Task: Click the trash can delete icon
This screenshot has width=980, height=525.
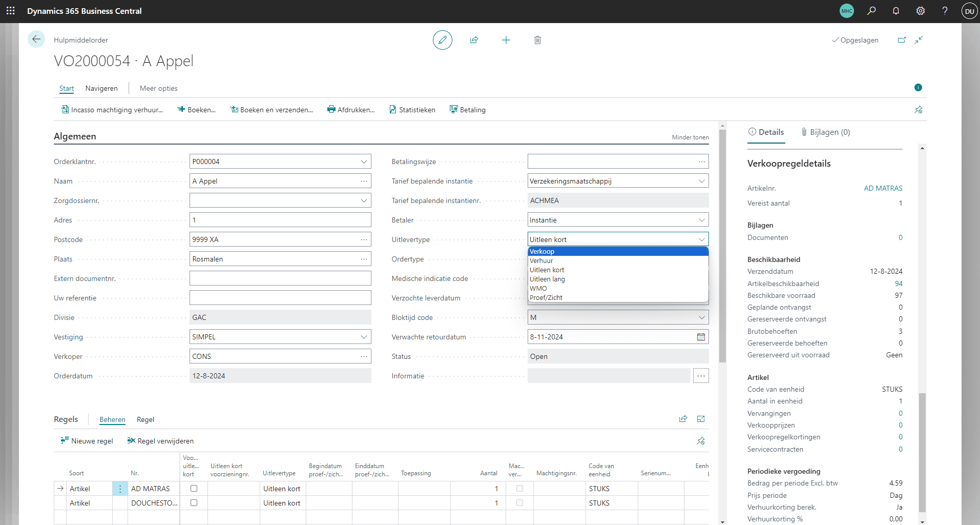Action: (x=537, y=40)
